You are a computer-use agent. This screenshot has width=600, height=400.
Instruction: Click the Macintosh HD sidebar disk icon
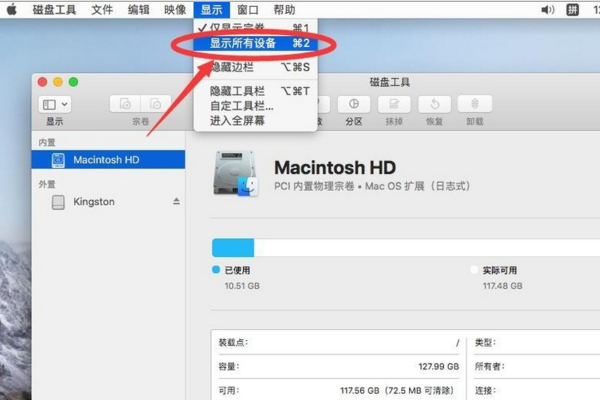[58, 160]
